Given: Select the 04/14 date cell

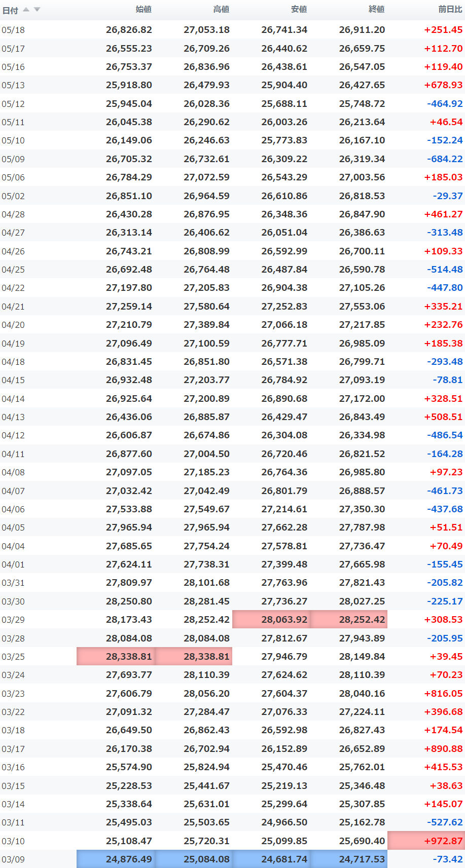Looking at the screenshot, I should [x=13, y=399].
